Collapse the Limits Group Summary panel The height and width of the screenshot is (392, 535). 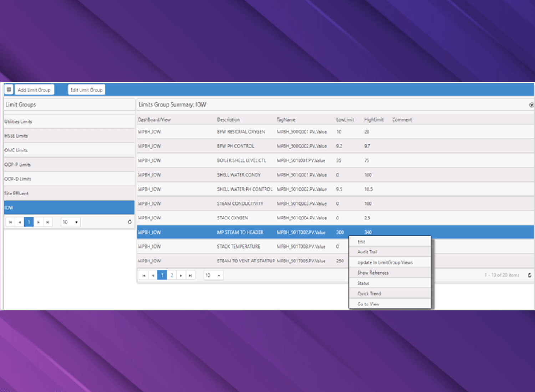click(x=531, y=105)
